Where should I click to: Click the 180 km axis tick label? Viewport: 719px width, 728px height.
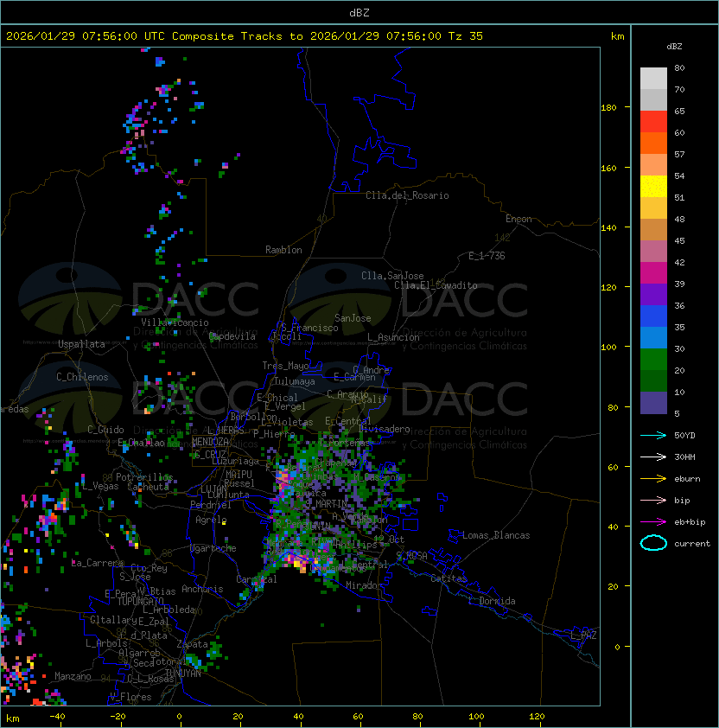608,108
